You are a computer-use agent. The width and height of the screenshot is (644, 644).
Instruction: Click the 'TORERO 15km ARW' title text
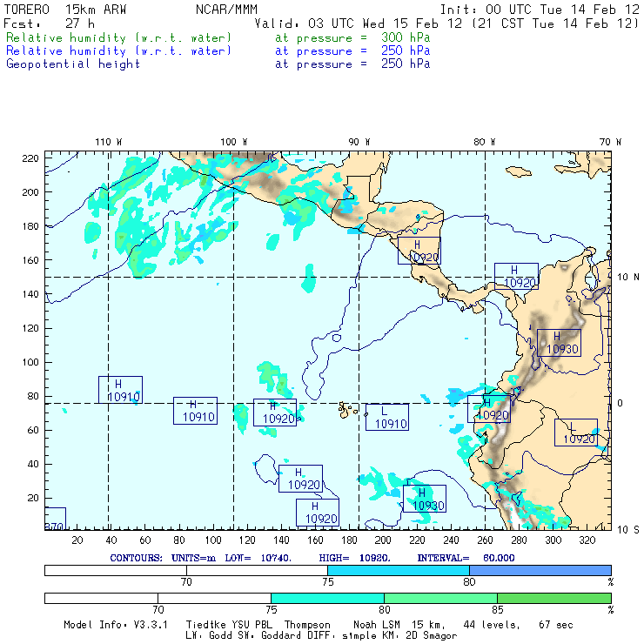click(65, 10)
